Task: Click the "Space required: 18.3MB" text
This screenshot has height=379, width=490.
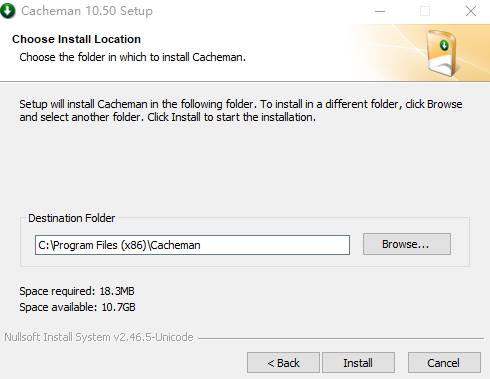Action: (x=77, y=291)
